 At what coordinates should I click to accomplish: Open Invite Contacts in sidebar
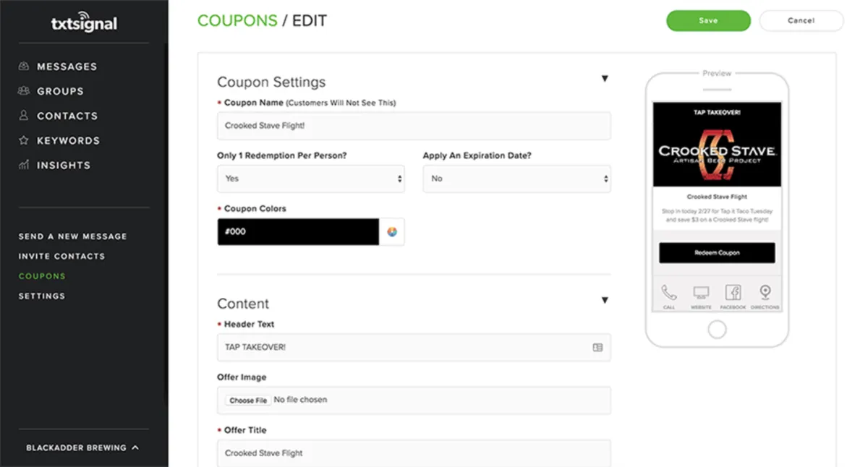pos(61,256)
